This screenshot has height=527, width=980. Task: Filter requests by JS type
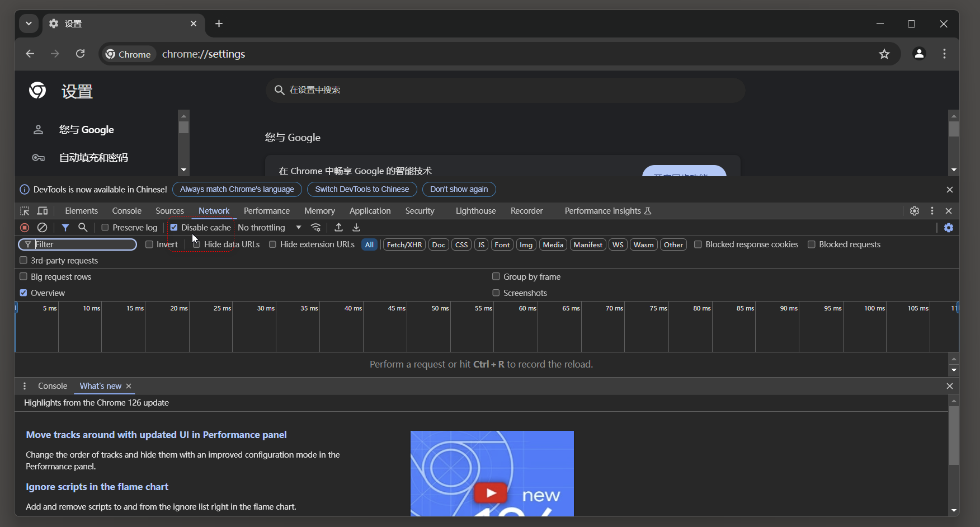tap(481, 244)
